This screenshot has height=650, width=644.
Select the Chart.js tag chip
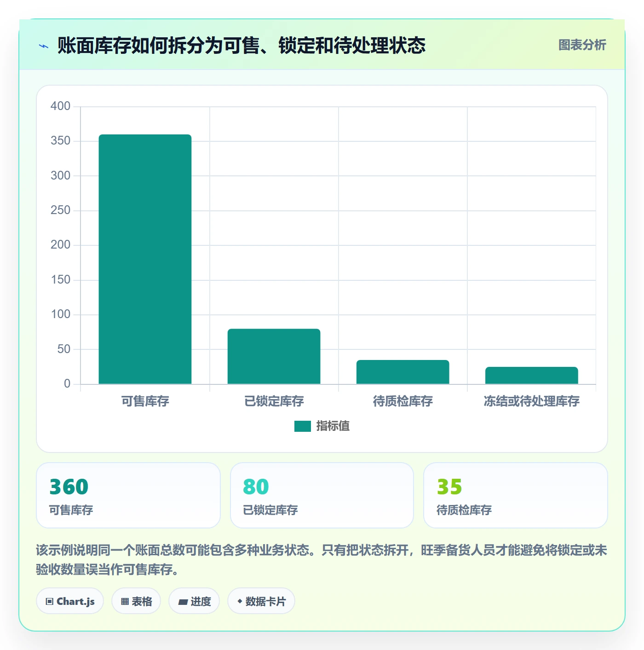[x=70, y=601]
